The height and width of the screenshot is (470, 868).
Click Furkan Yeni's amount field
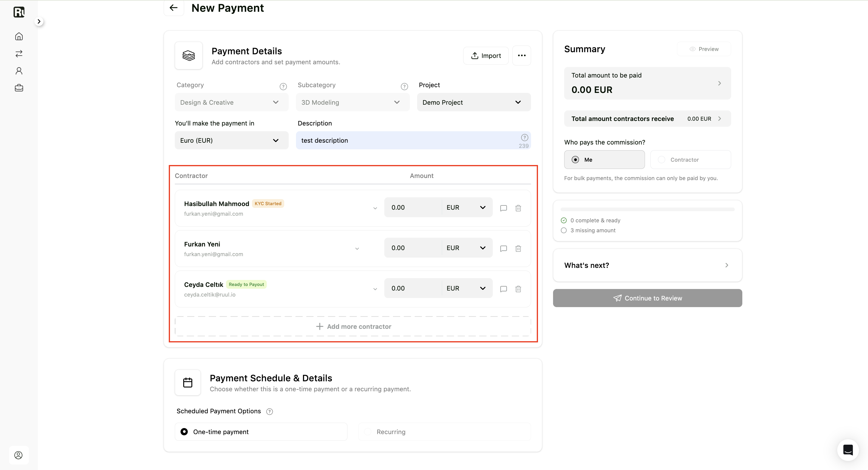pyautogui.click(x=413, y=248)
